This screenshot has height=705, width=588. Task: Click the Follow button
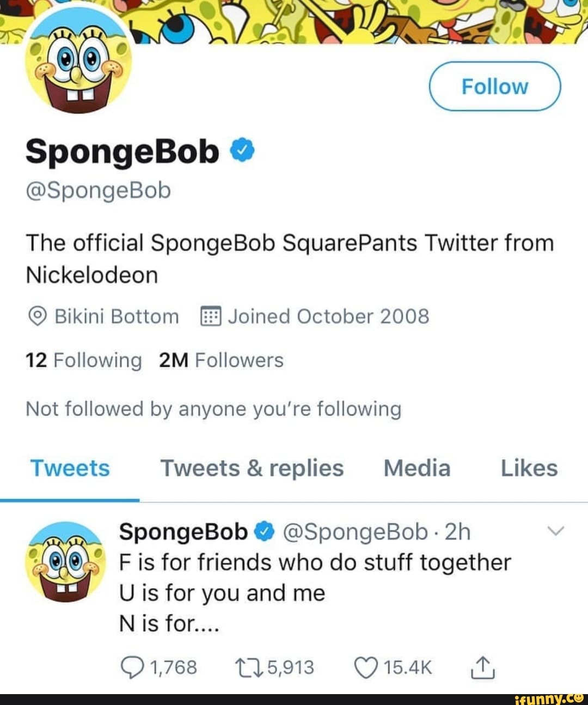[495, 85]
